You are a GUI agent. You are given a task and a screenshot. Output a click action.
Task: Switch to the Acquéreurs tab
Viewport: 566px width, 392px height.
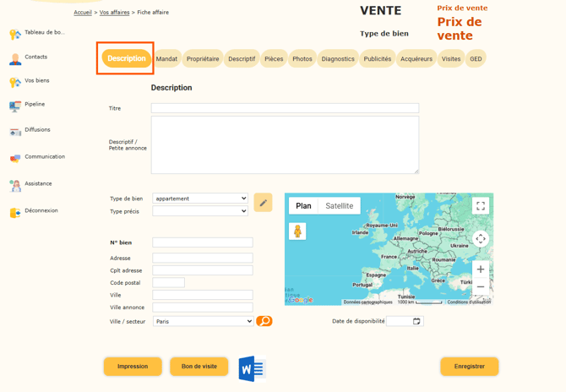click(416, 59)
